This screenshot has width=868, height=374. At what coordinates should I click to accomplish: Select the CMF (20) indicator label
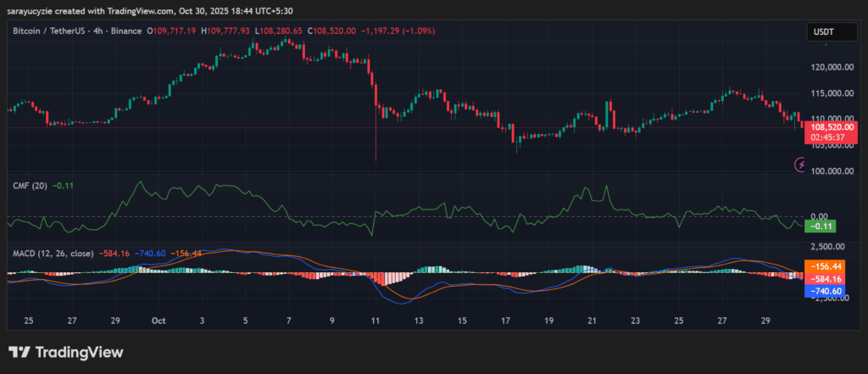pyautogui.click(x=29, y=184)
